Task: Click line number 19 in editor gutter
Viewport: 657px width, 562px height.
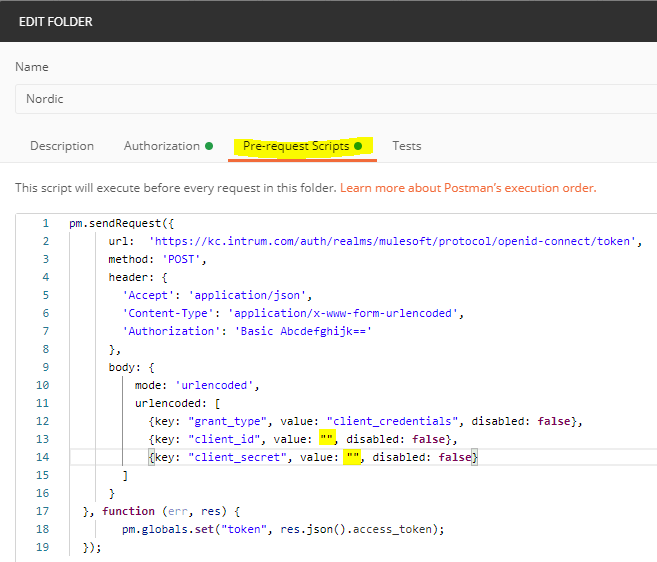Action: click(x=42, y=547)
